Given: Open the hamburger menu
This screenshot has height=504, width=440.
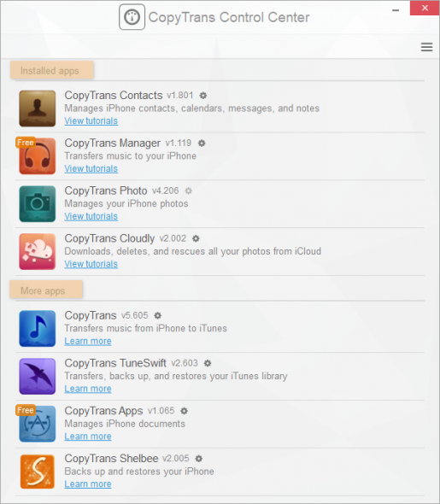Looking at the screenshot, I should [x=426, y=47].
